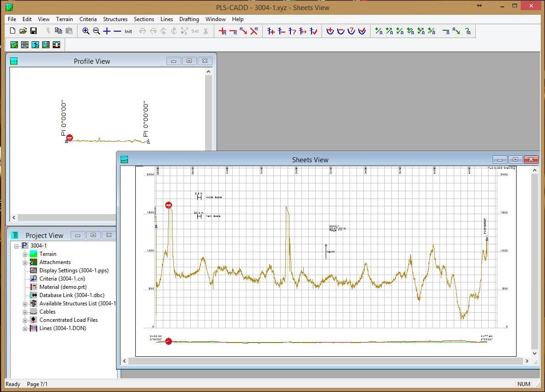Expand the Lines (3004-1.DON) node
Image resolution: width=545 pixels, height=392 pixels.
coord(25,329)
